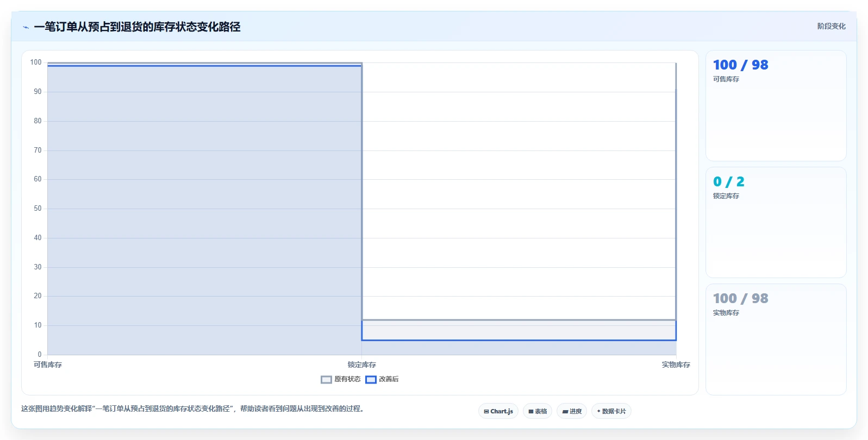This screenshot has height=440, width=868.
Task: Click the y-axis value 50
Action: point(38,209)
